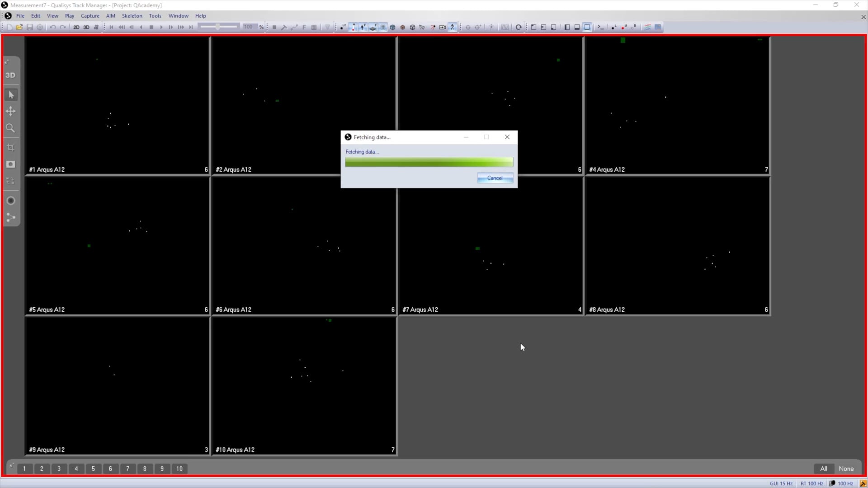868x488 pixels.
Task: Toggle camera 10 button in bottom bar
Action: (179, 469)
